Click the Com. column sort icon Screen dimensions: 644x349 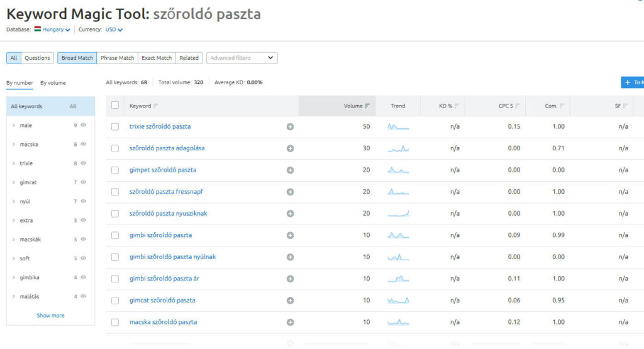[562, 106]
